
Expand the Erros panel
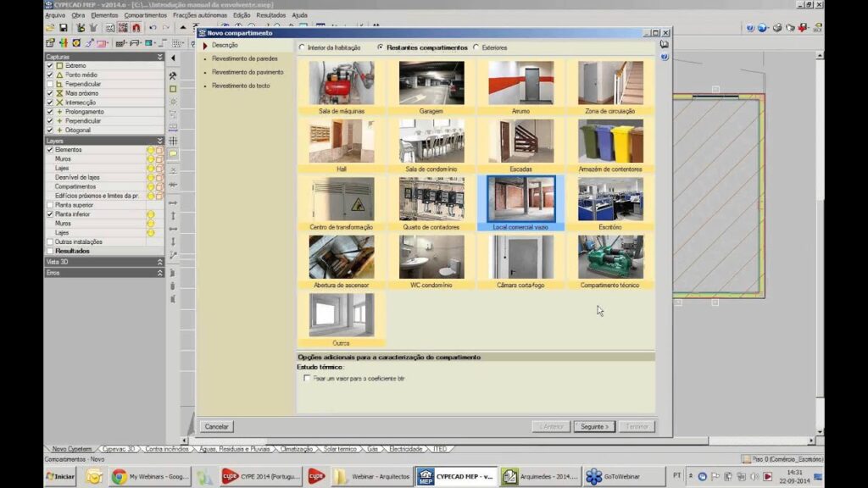coord(159,273)
